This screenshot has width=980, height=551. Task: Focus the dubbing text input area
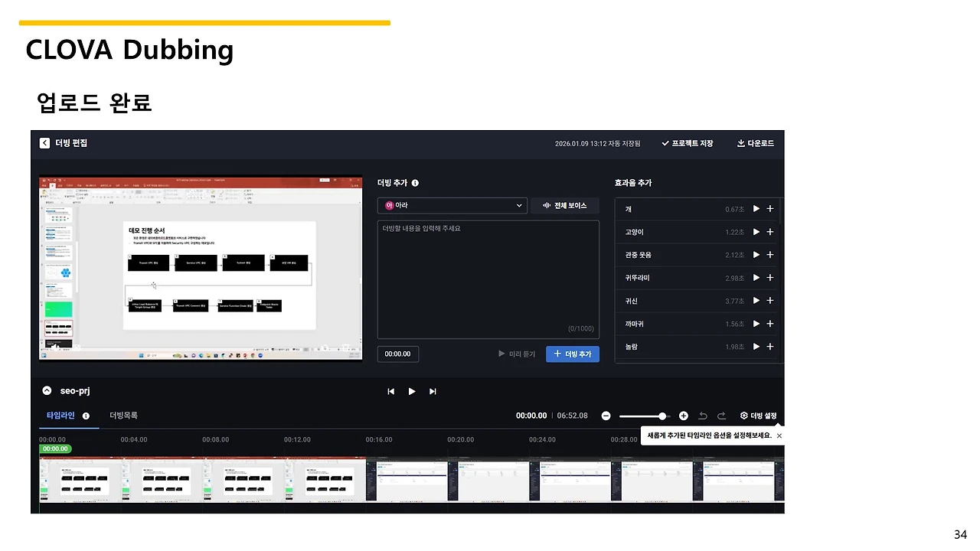click(488, 279)
